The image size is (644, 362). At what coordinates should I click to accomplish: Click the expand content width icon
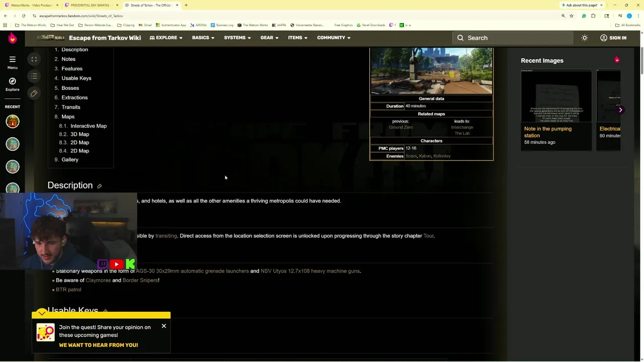click(x=34, y=59)
